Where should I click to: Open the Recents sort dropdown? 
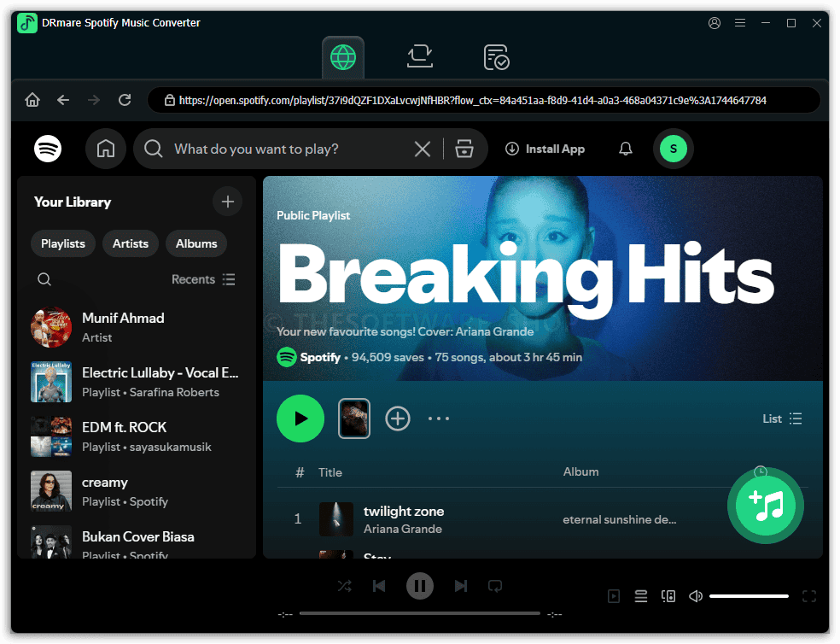pos(203,279)
